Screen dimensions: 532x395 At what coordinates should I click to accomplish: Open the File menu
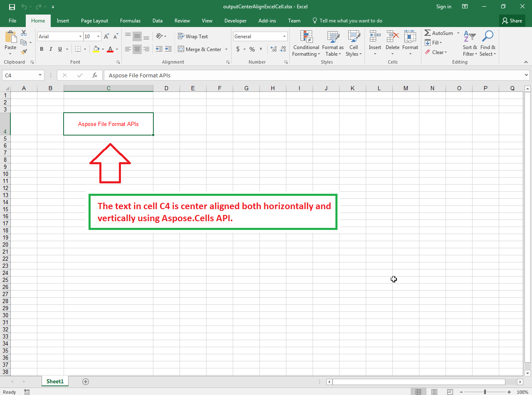pos(12,21)
